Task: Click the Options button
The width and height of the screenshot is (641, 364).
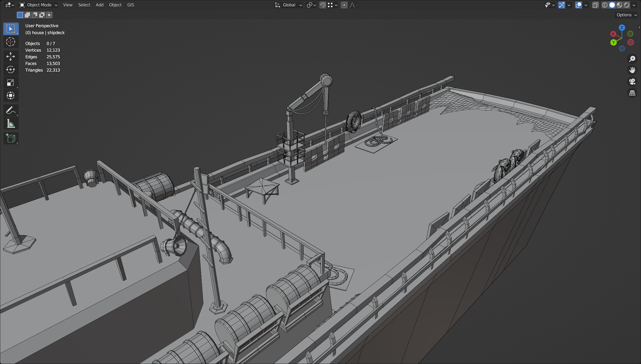Action: (x=627, y=15)
